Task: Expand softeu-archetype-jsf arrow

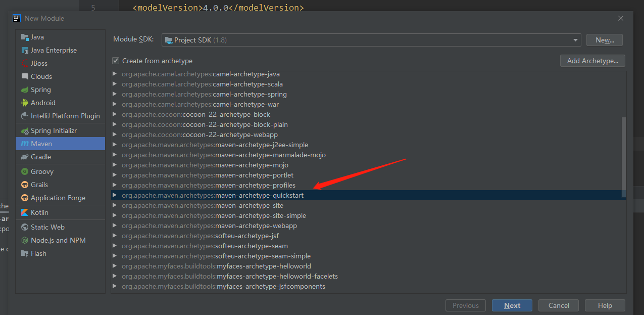Action: [115, 236]
